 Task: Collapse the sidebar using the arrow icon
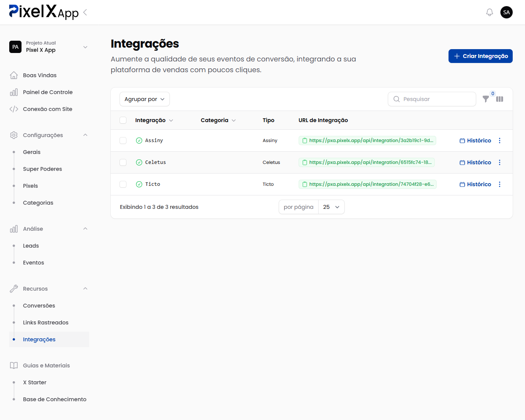coord(85,12)
